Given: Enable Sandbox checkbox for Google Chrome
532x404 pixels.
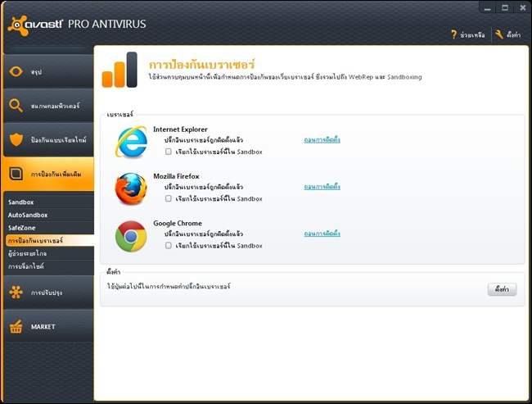Looking at the screenshot, I should 169,245.
